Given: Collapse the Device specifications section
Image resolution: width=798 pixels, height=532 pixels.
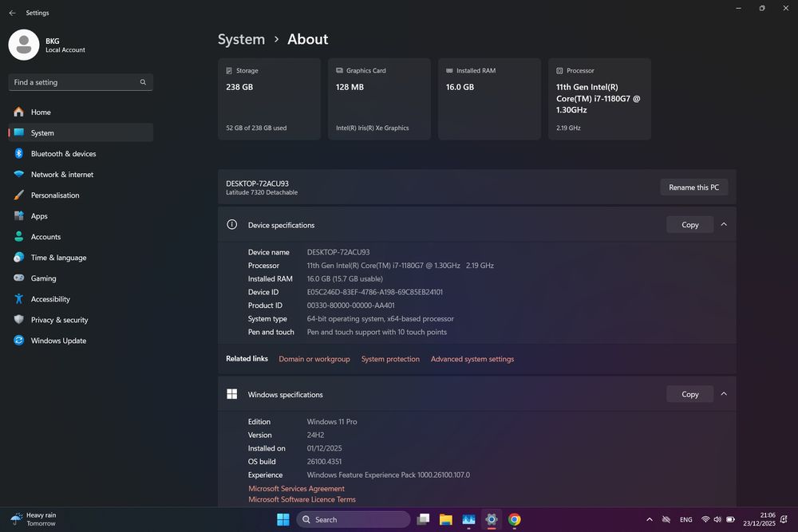Looking at the screenshot, I should click(x=724, y=224).
